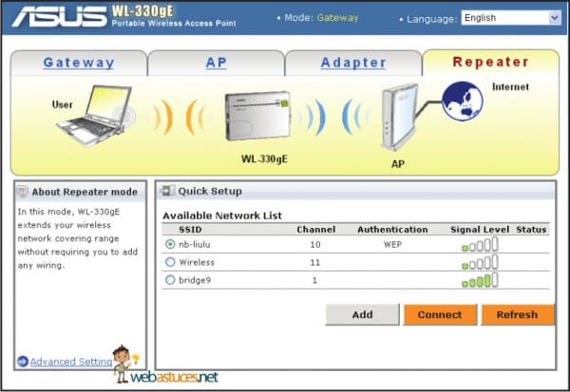Click channel 1 of bridge9
The width and height of the screenshot is (570, 392).
(314, 280)
